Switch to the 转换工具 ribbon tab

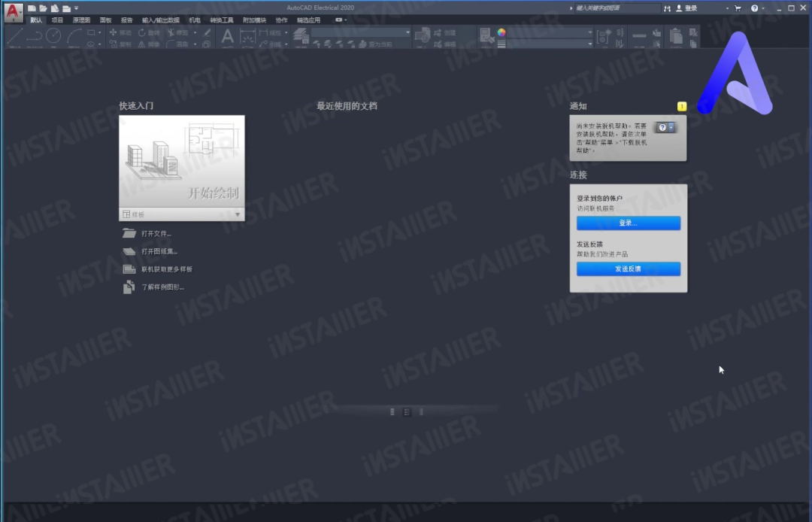click(x=222, y=20)
